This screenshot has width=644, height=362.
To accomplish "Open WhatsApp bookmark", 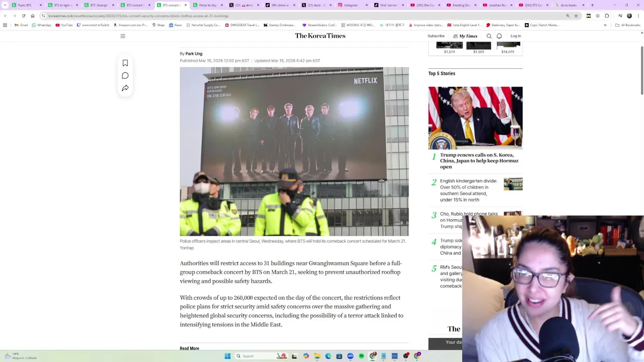I will point(42,25).
